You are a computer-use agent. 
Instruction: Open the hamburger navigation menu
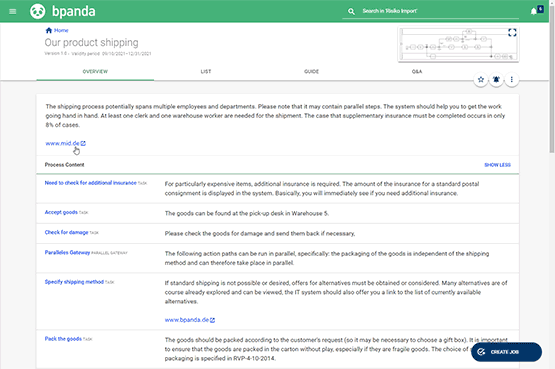[x=13, y=11]
